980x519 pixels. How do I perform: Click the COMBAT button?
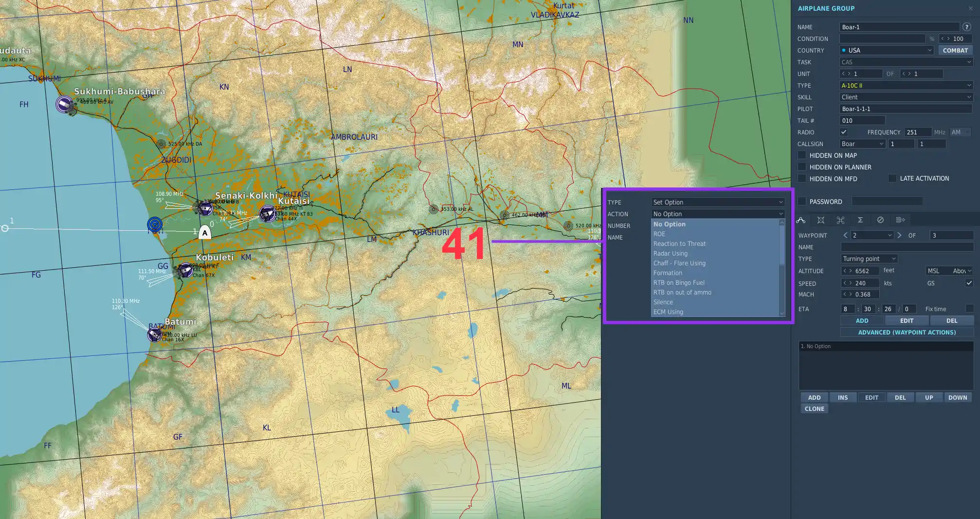(955, 50)
